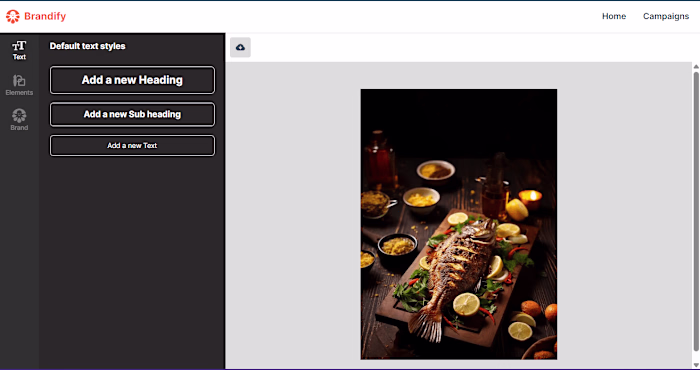Click the scrollbar up arrow
Viewport: 700px width, 370px height.
[696, 67]
